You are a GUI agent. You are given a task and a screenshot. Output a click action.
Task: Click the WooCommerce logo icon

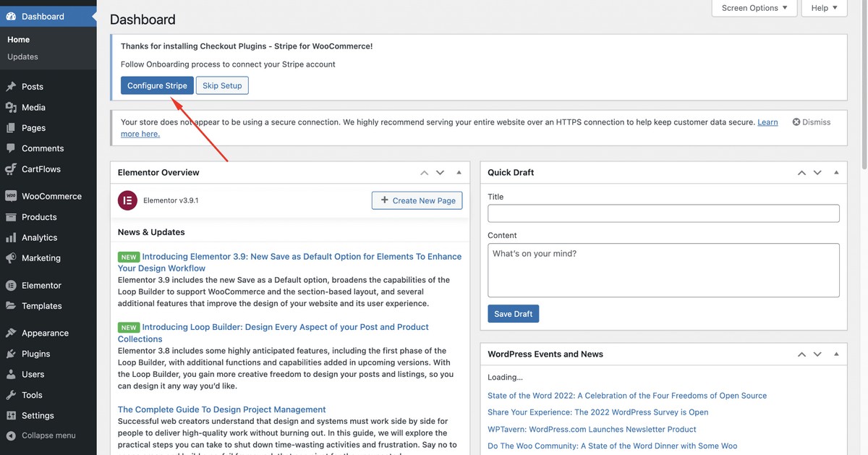click(11, 196)
